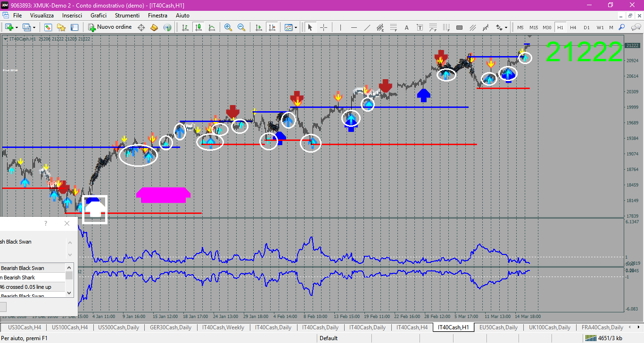Click the Default profile status bar entry

[x=329, y=338]
